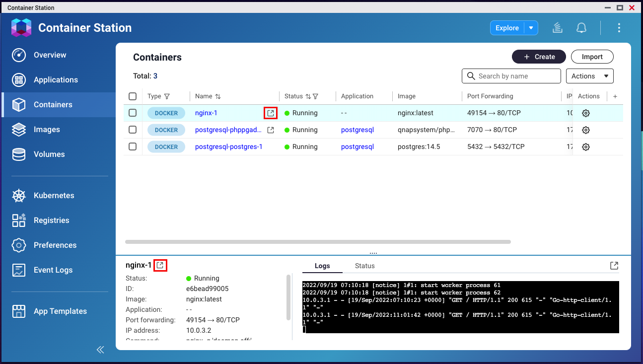
Task: Open postgresql application link in phppgadmin row
Action: point(357,130)
